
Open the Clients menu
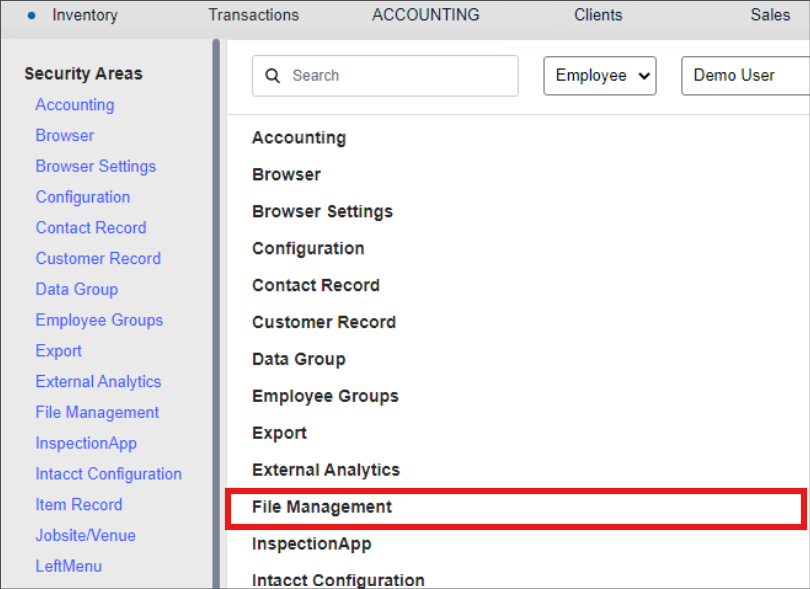coord(598,15)
